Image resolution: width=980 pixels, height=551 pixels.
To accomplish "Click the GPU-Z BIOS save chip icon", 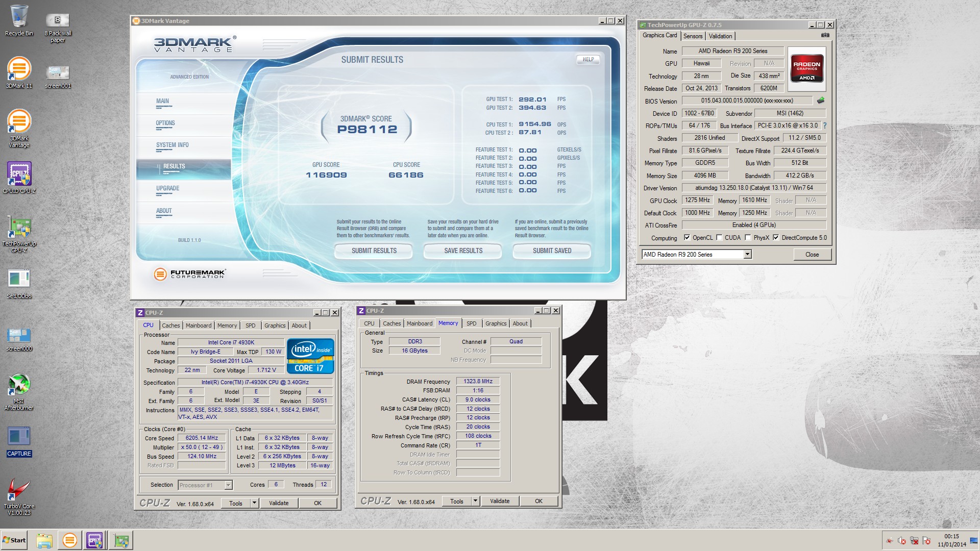I will tap(821, 101).
